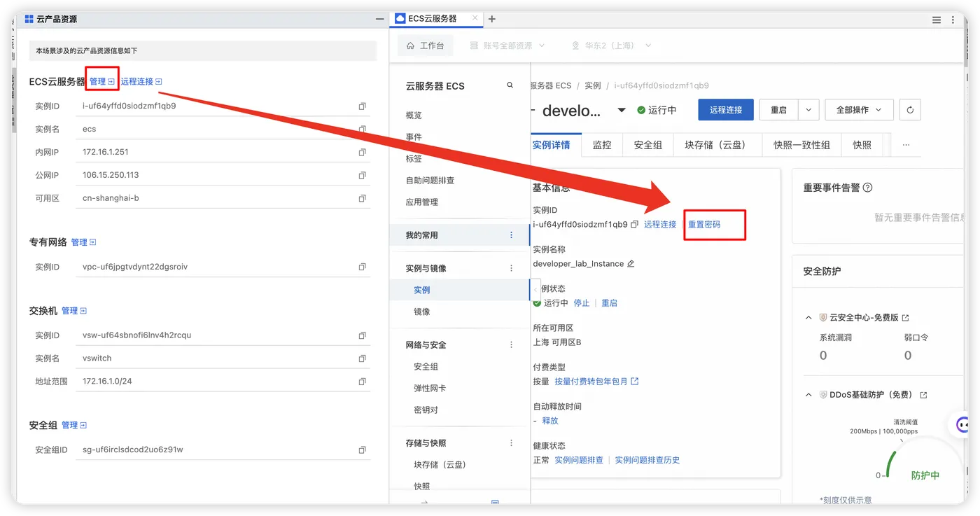980x516 pixels.
Task: Copy the address range 172.16.1.0/24
Action: point(363,382)
